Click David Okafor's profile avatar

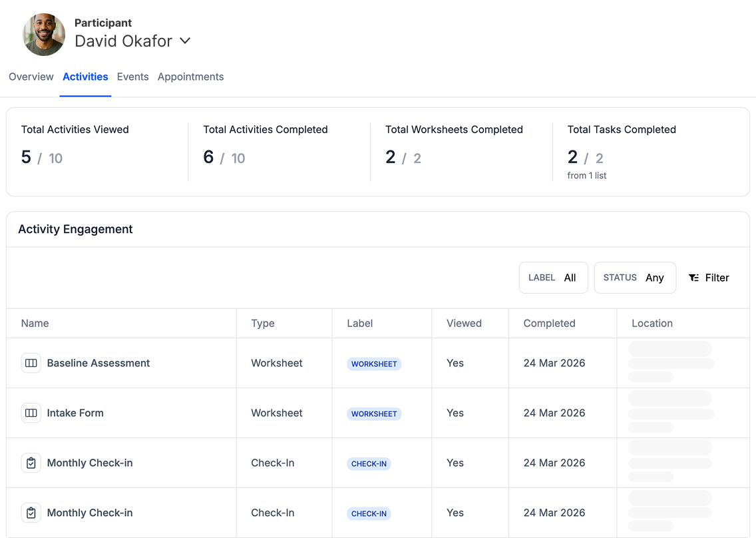43,34
